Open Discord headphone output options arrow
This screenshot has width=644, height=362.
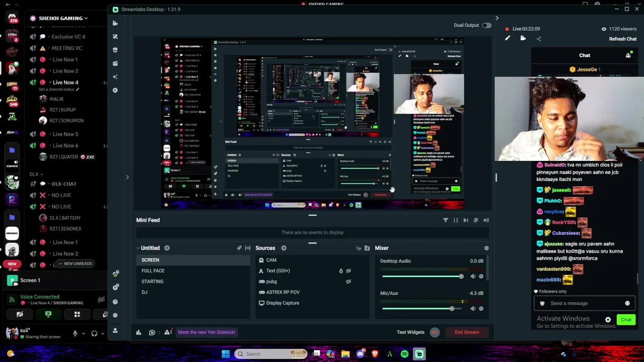point(102,333)
